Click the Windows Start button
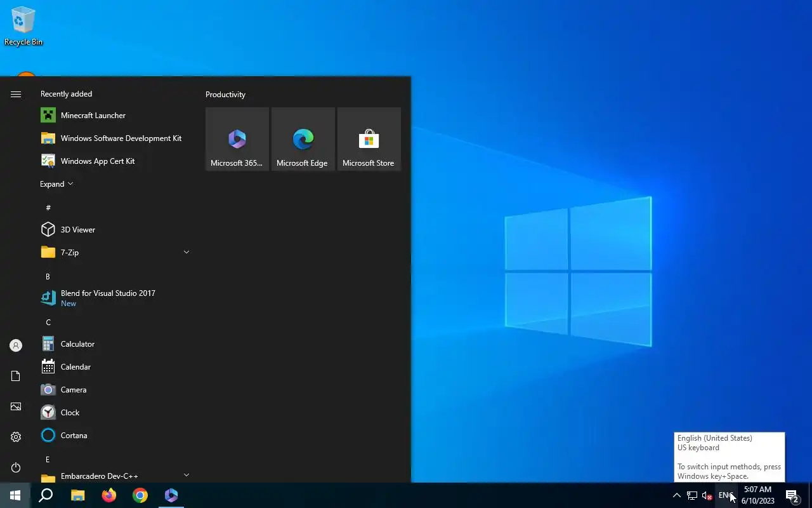This screenshot has height=508, width=812. 15,495
